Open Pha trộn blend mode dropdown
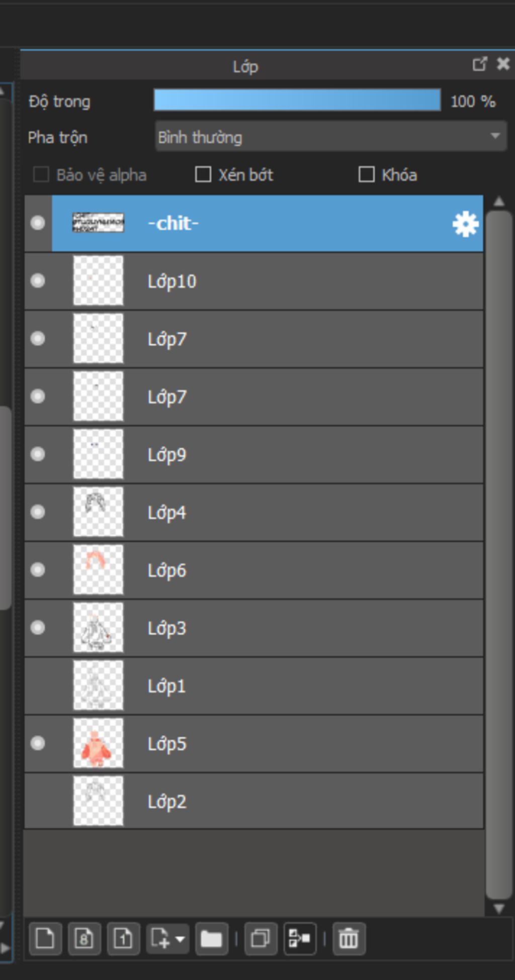This screenshot has height=980, width=515. [330, 136]
